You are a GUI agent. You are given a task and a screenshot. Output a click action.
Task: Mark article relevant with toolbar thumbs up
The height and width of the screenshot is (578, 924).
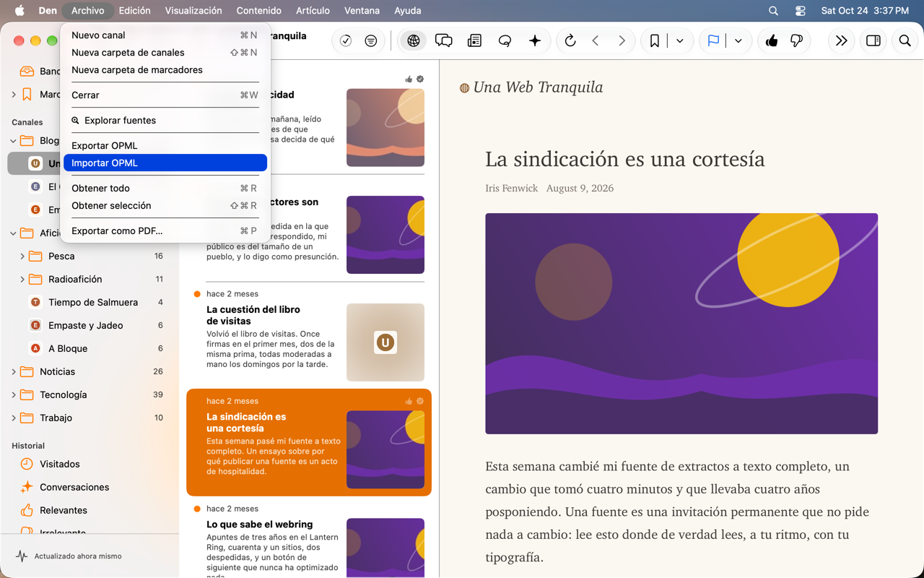[772, 41]
